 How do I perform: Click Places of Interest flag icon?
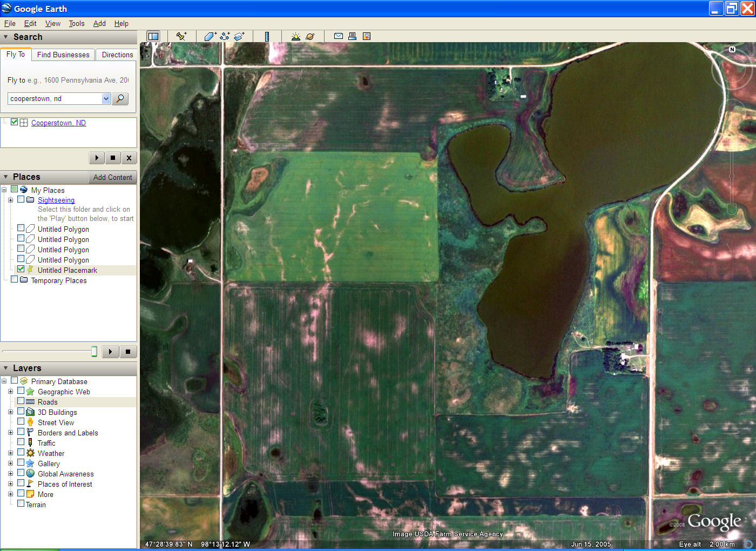point(30,483)
